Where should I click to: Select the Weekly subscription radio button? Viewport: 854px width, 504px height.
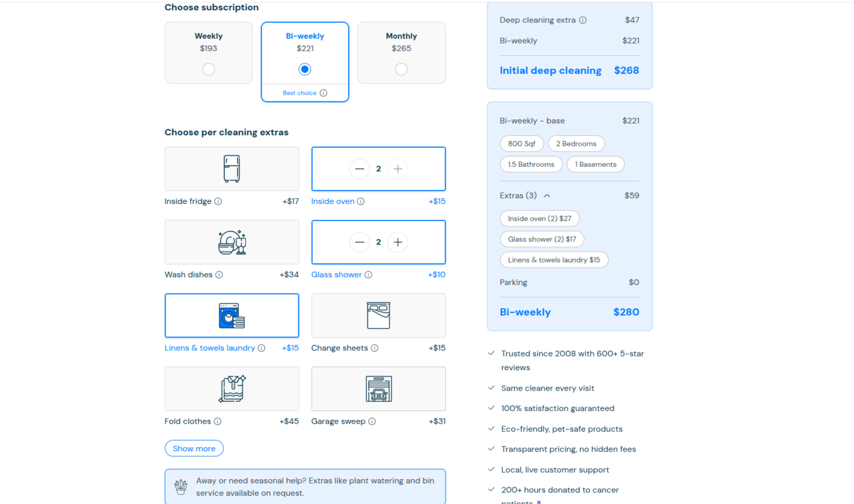[208, 69]
